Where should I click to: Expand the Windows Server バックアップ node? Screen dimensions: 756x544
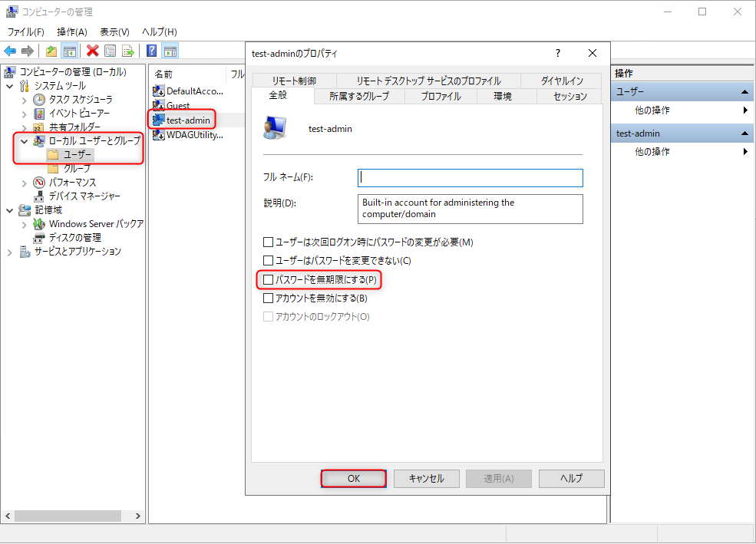tap(24, 225)
